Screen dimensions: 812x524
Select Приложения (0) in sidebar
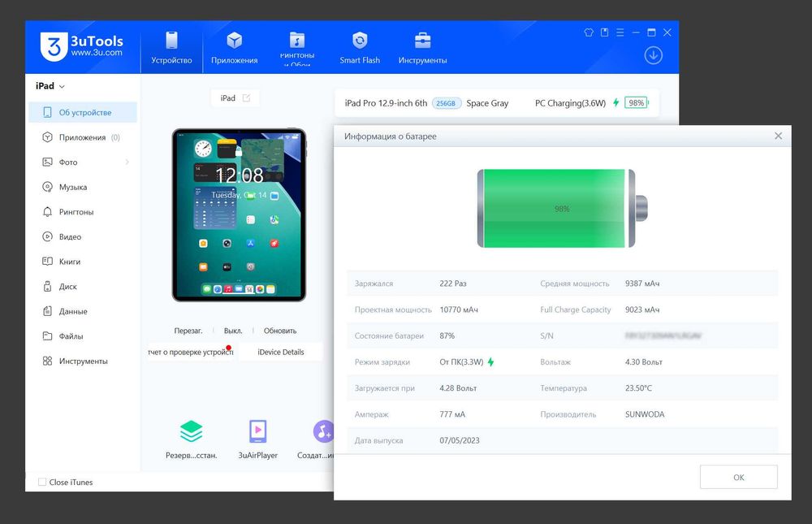pyautogui.click(x=83, y=137)
